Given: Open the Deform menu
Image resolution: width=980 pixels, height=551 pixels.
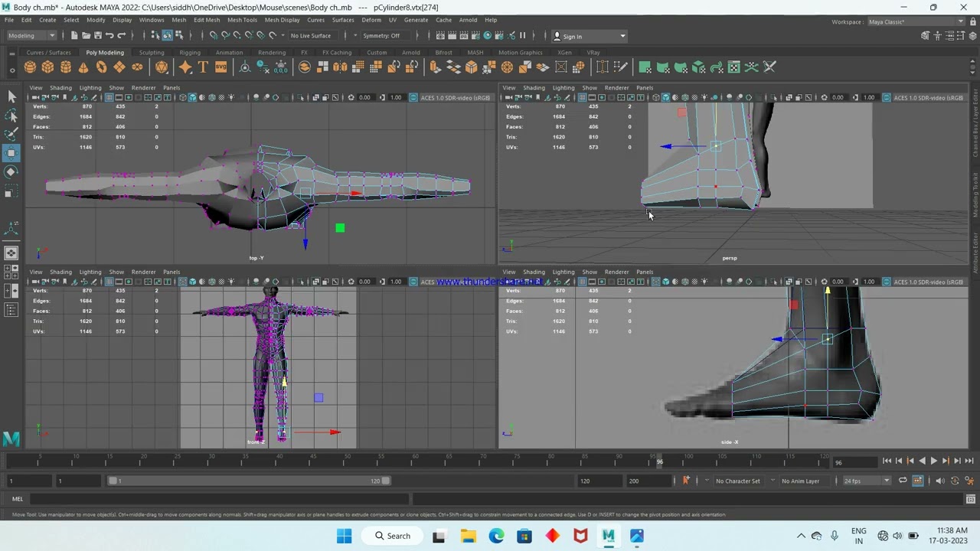Looking at the screenshot, I should (371, 20).
